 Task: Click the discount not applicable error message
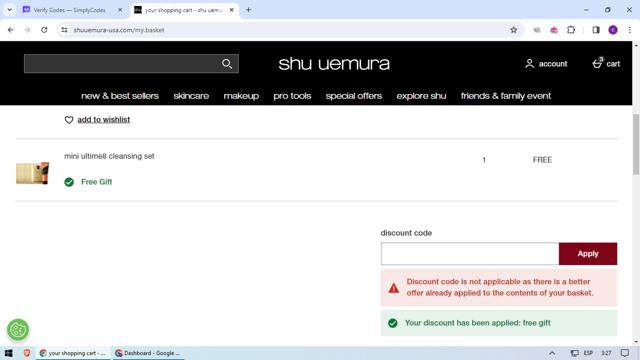[x=499, y=287]
